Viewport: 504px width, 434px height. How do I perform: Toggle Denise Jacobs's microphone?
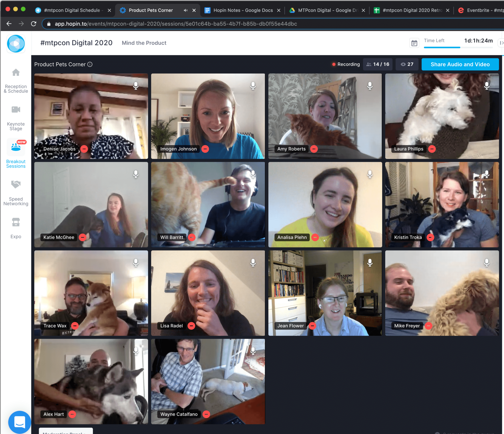[x=136, y=86]
